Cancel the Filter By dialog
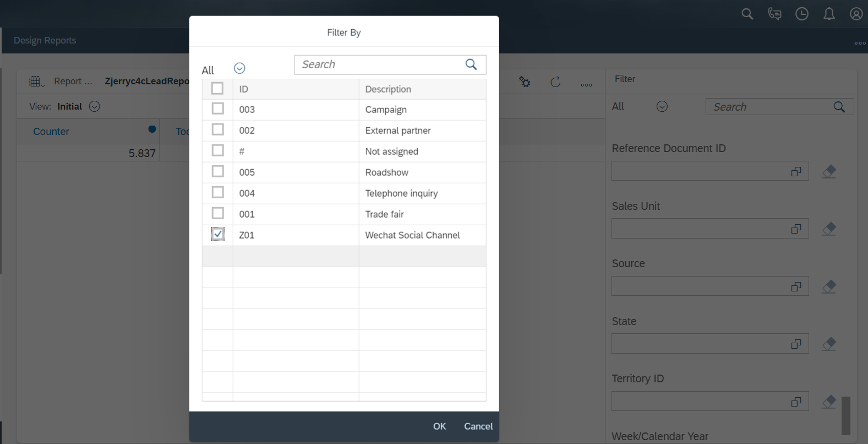The image size is (868, 444). (x=478, y=426)
